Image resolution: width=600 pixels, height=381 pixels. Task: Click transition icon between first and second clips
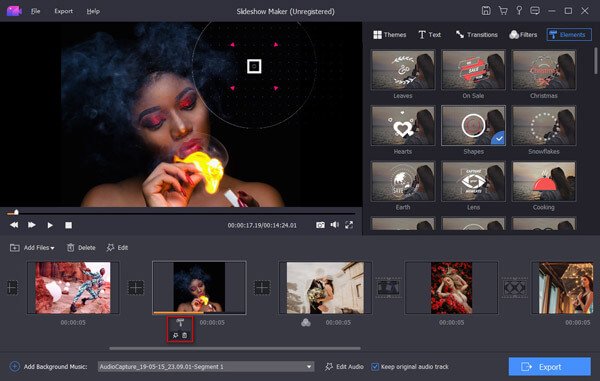(x=136, y=288)
